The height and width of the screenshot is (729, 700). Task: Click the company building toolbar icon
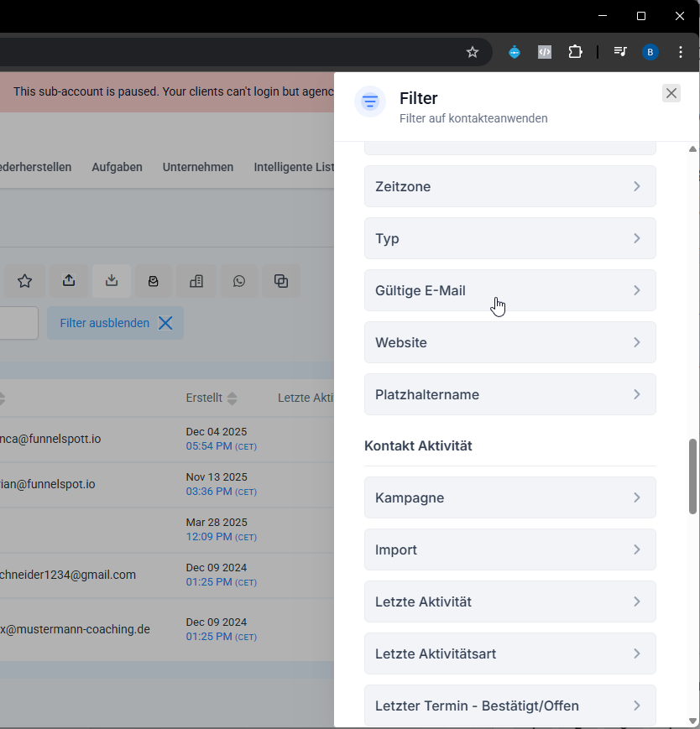(196, 281)
